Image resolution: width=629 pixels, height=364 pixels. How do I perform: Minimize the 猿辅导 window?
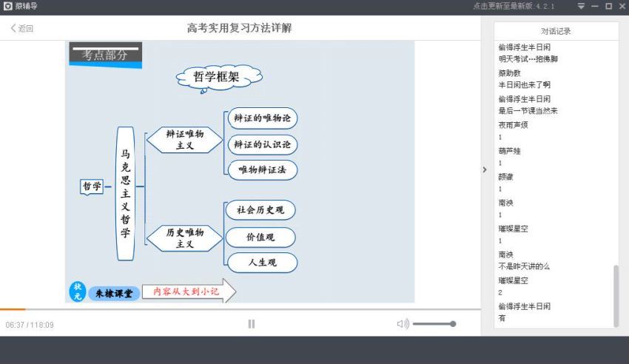(595, 6)
